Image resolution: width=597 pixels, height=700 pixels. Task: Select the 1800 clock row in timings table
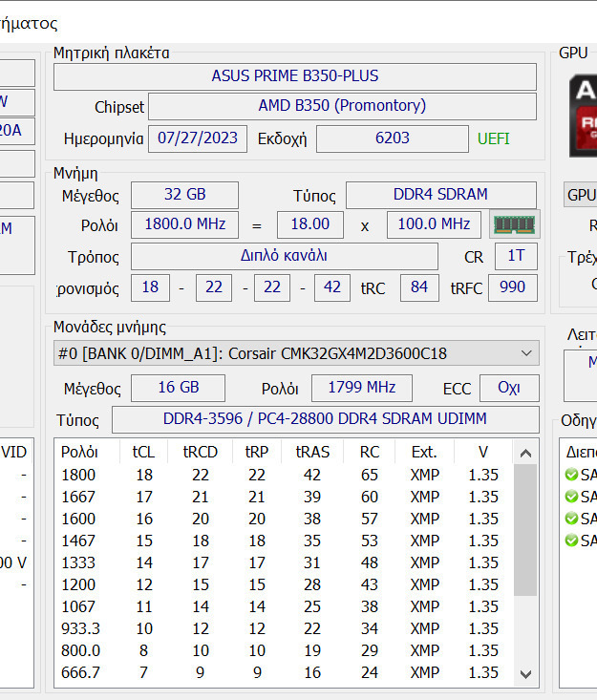(x=284, y=475)
